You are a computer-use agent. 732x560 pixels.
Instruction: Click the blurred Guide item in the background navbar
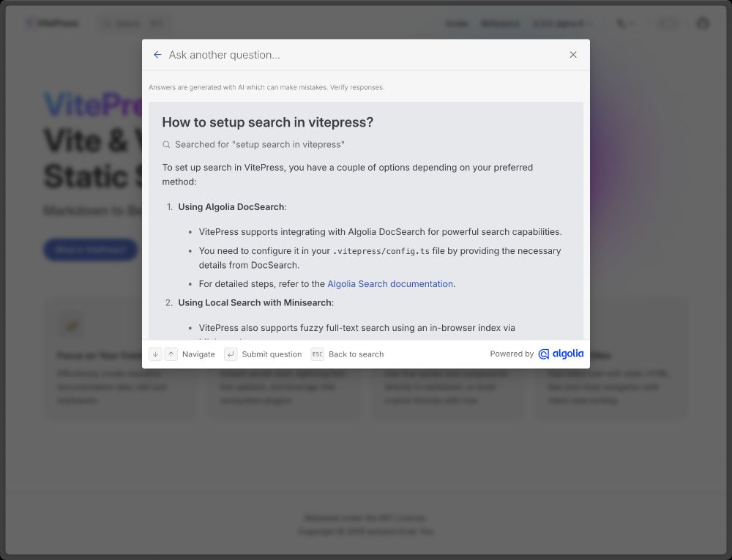click(x=457, y=23)
